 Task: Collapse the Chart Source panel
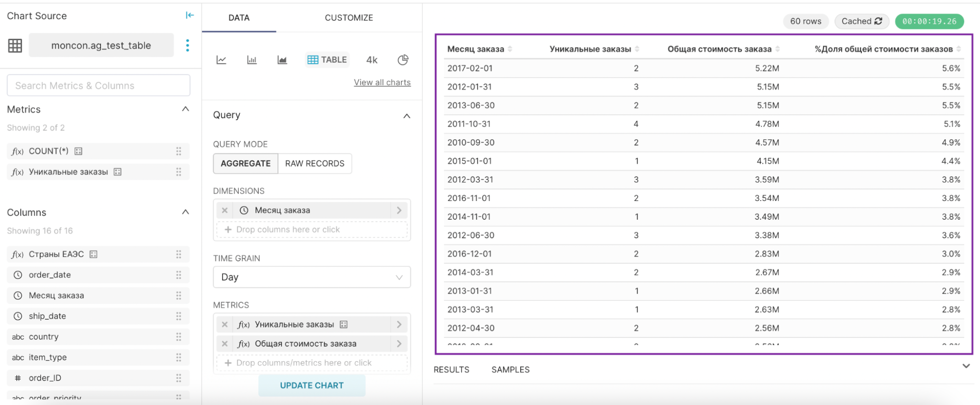coord(190,15)
